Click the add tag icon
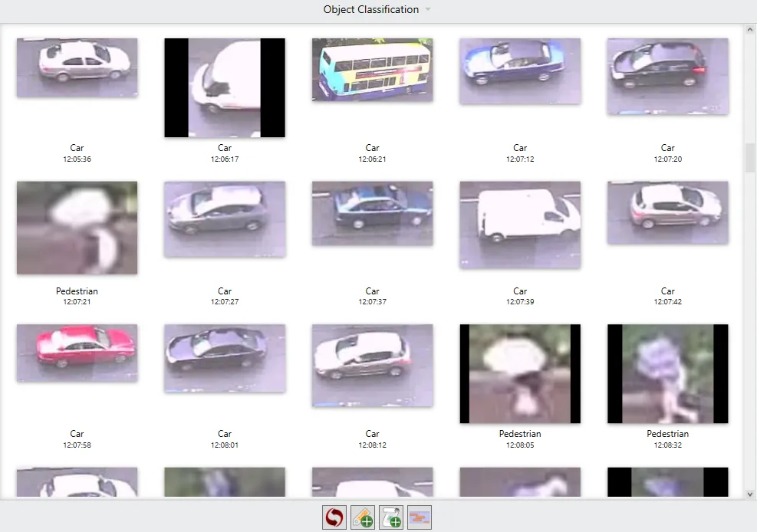Viewport: 757px width, 532px height. 363,517
